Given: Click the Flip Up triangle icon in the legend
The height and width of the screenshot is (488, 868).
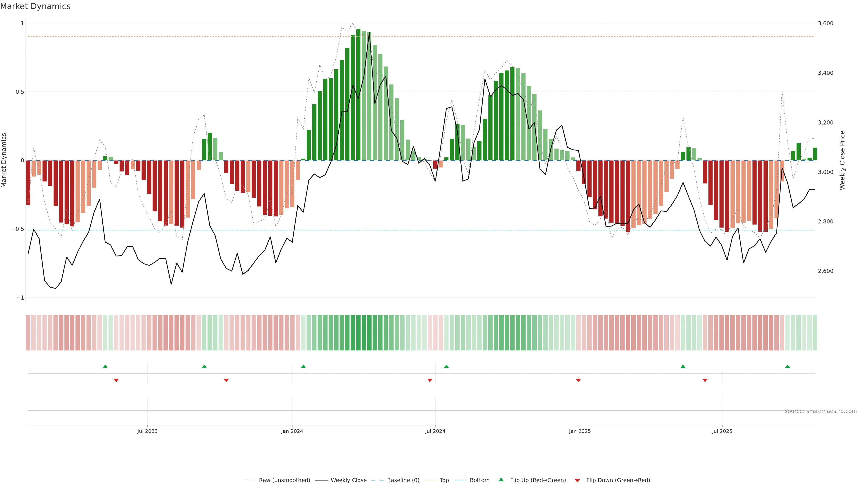Looking at the screenshot, I should (501, 480).
